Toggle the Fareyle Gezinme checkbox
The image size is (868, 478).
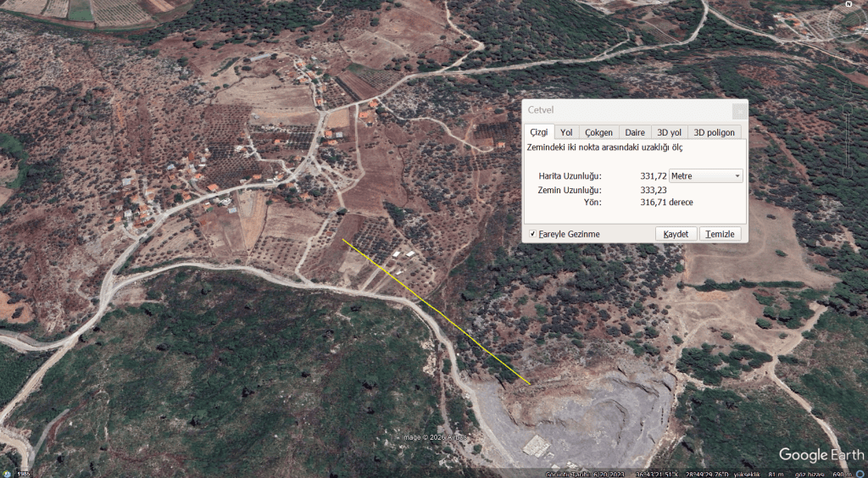click(532, 234)
